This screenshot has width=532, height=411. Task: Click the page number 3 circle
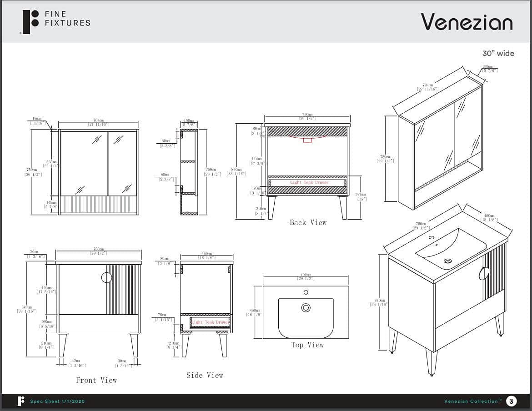[x=511, y=401]
